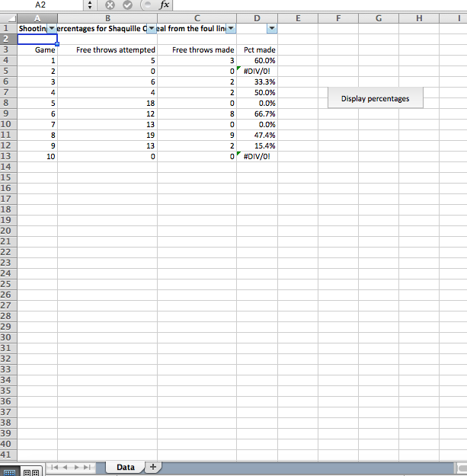Click the 47.4% cell

click(257, 135)
